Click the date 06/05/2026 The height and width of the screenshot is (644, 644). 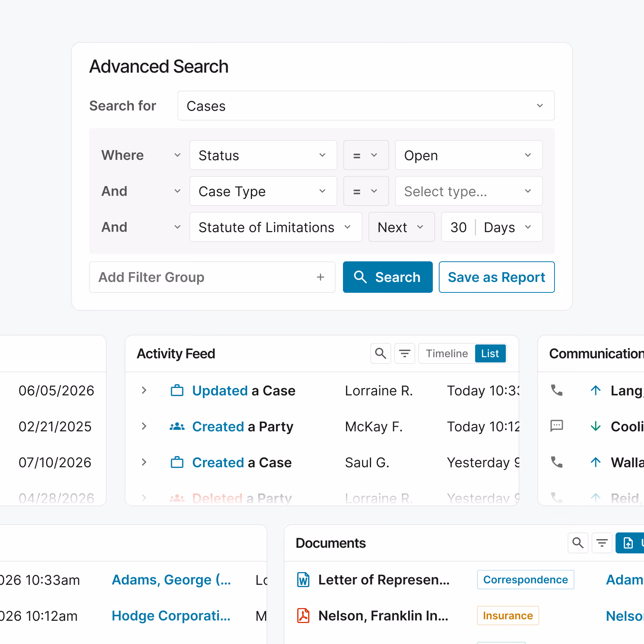(x=56, y=391)
